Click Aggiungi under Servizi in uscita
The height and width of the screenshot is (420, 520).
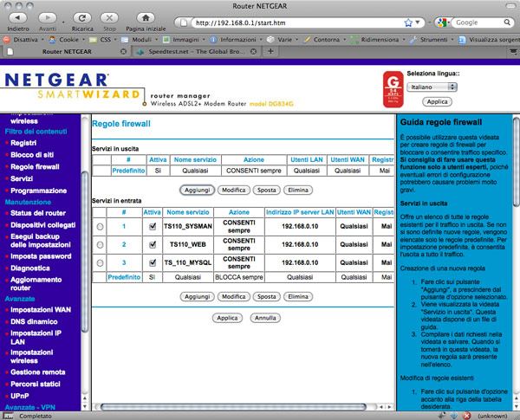click(x=198, y=191)
